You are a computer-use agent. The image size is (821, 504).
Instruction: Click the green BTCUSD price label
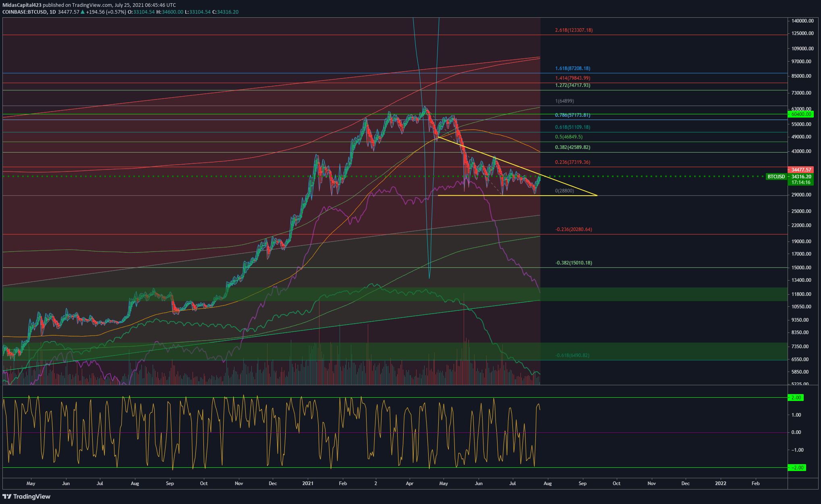point(776,177)
